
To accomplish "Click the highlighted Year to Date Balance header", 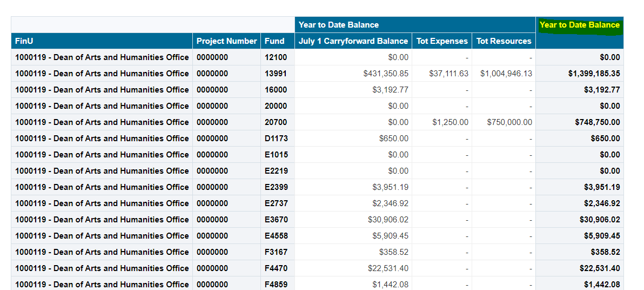I will tap(579, 25).
